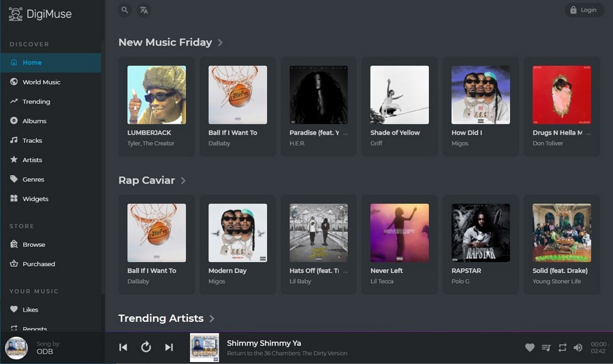Expand Trending Artists chevron
Viewport: 613px width, 364px height.
pyautogui.click(x=212, y=318)
